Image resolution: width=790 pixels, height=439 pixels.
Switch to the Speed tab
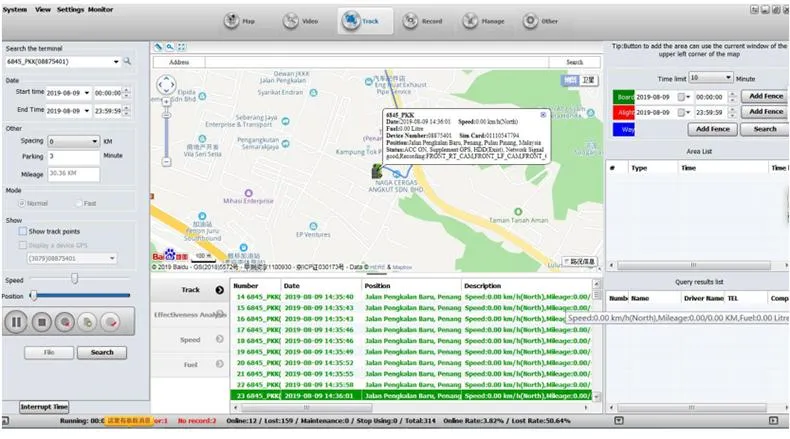190,340
